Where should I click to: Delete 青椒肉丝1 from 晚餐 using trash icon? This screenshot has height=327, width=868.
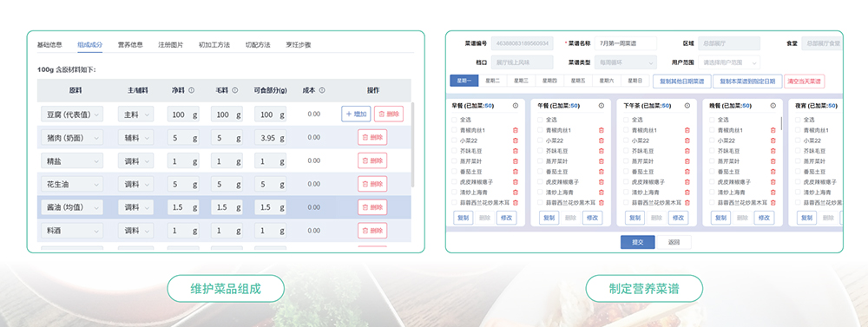click(773, 130)
